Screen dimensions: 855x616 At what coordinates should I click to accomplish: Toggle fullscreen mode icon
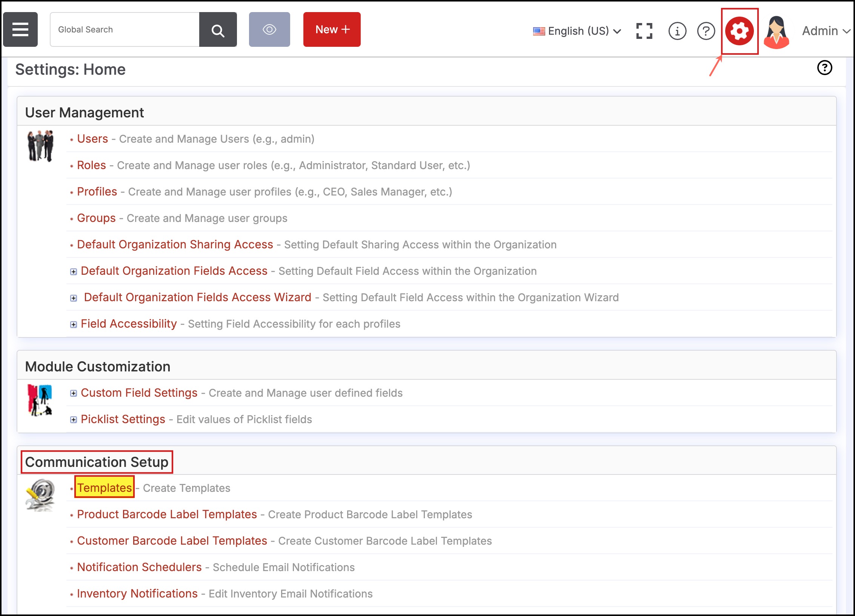pyautogui.click(x=644, y=31)
